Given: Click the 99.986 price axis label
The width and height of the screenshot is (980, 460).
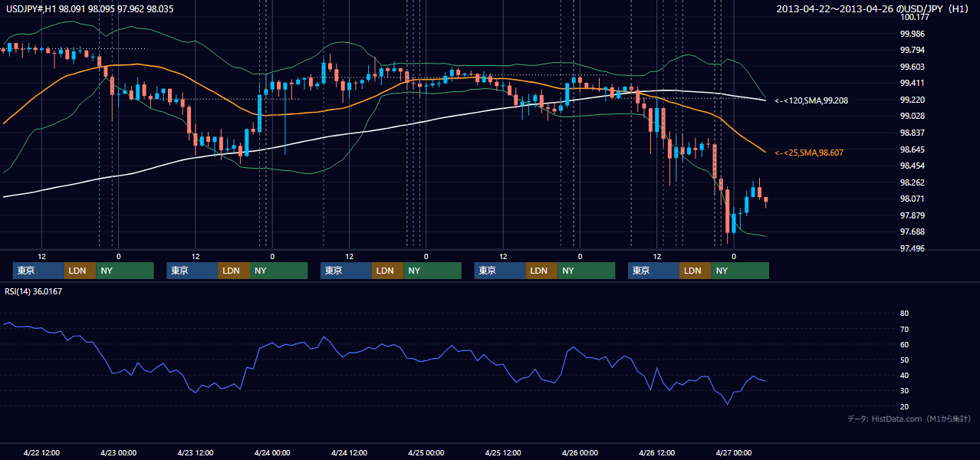Looking at the screenshot, I should tap(913, 34).
